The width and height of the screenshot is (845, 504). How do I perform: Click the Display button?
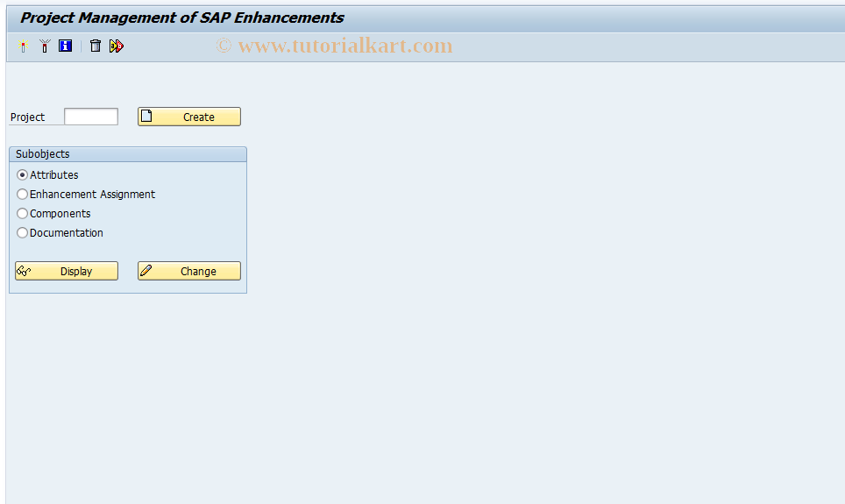pyautogui.click(x=67, y=271)
